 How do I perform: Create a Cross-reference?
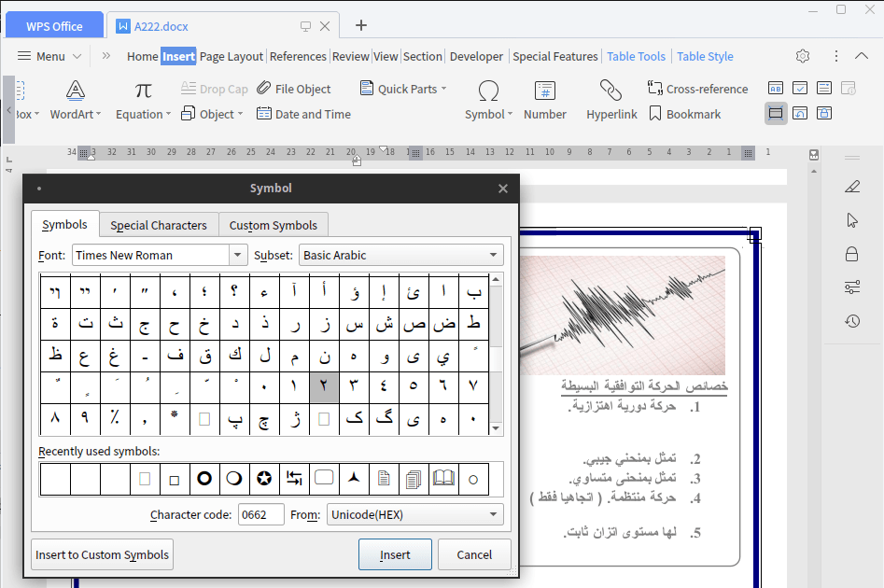click(x=698, y=89)
